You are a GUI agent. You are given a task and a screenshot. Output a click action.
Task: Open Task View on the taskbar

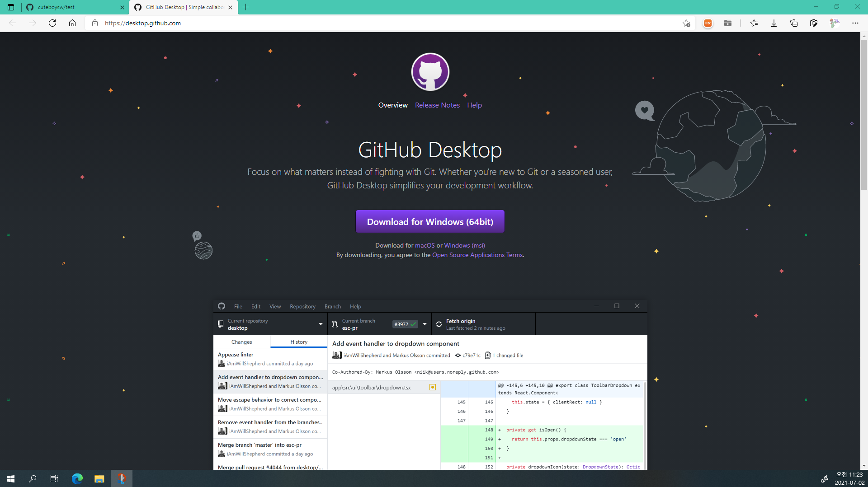(54, 478)
